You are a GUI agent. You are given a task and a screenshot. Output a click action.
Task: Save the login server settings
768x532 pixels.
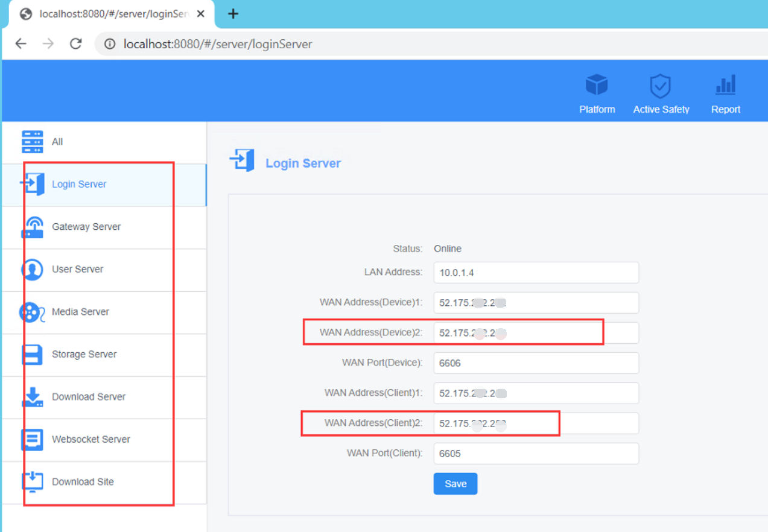pos(455,484)
